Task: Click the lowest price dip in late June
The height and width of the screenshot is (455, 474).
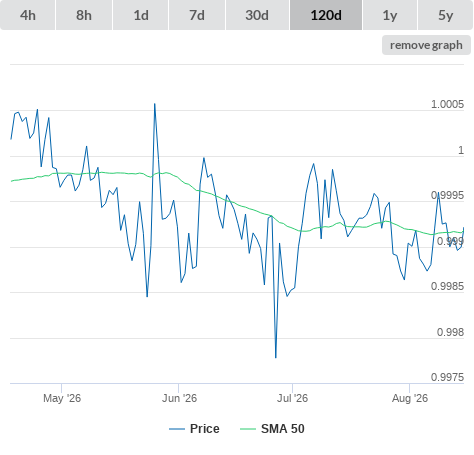Action: point(276,357)
